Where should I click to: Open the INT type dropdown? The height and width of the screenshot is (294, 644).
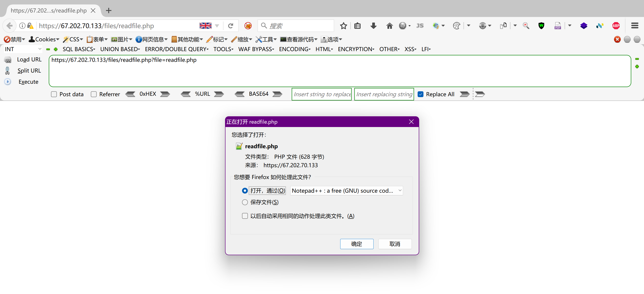tap(23, 49)
